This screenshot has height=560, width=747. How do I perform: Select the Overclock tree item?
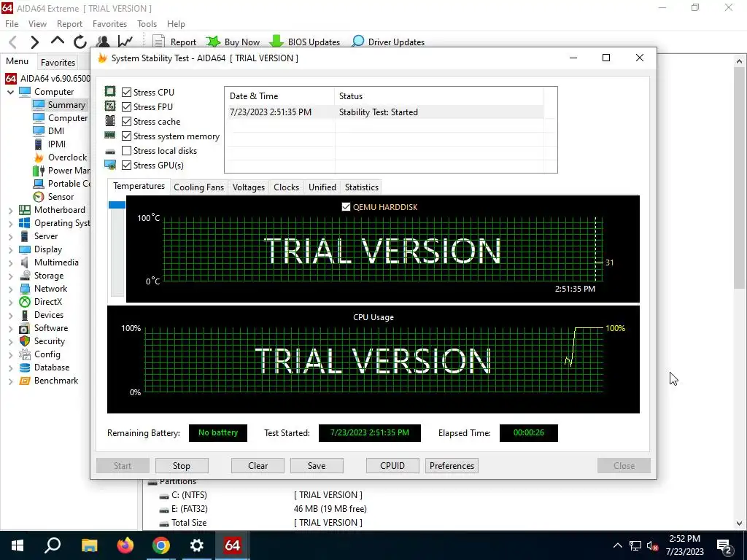click(67, 157)
